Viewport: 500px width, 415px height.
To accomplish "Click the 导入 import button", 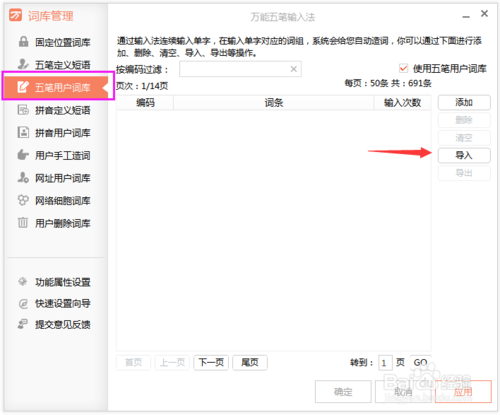I will point(464,155).
